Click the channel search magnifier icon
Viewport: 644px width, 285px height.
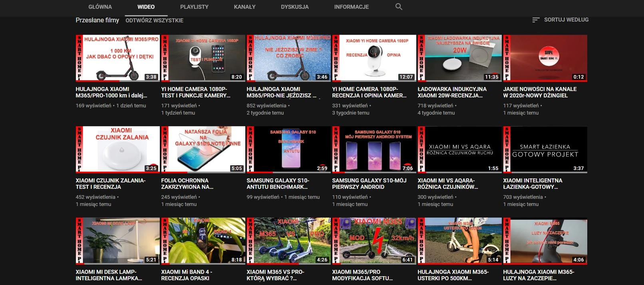pyautogui.click(x=398, y=7)
